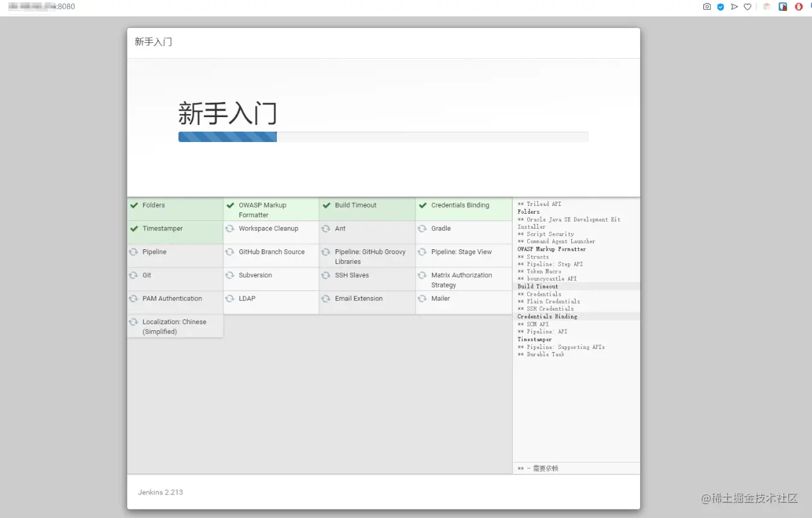Open the browser snapshot camera icon
The height and width of the screenshot is (518, 812).
707,7
